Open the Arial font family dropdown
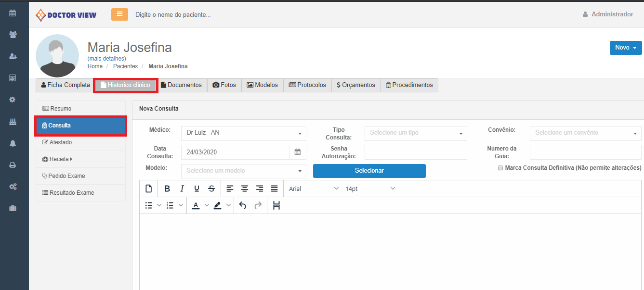Image resolution: width=644 pixels, height=290 pixels. 314,189
